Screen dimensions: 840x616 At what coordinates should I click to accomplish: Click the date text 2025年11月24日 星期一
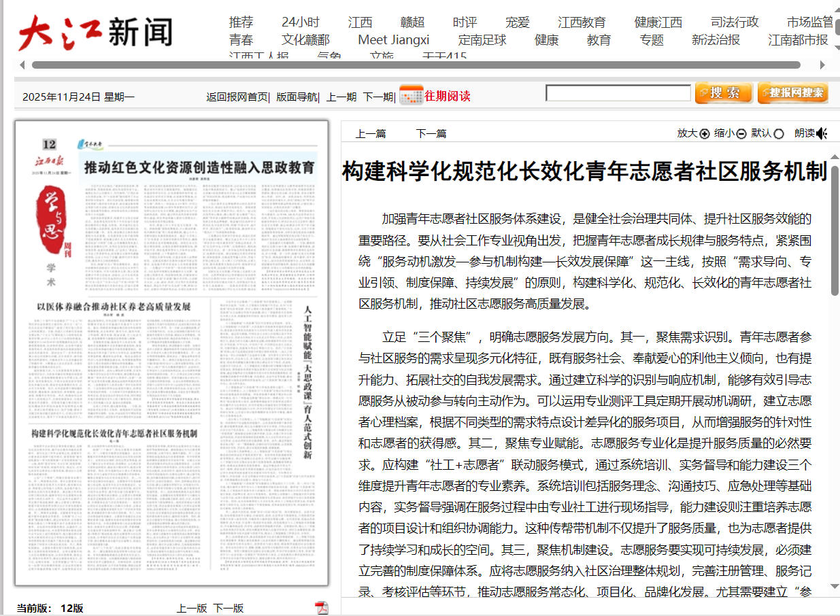78,97
